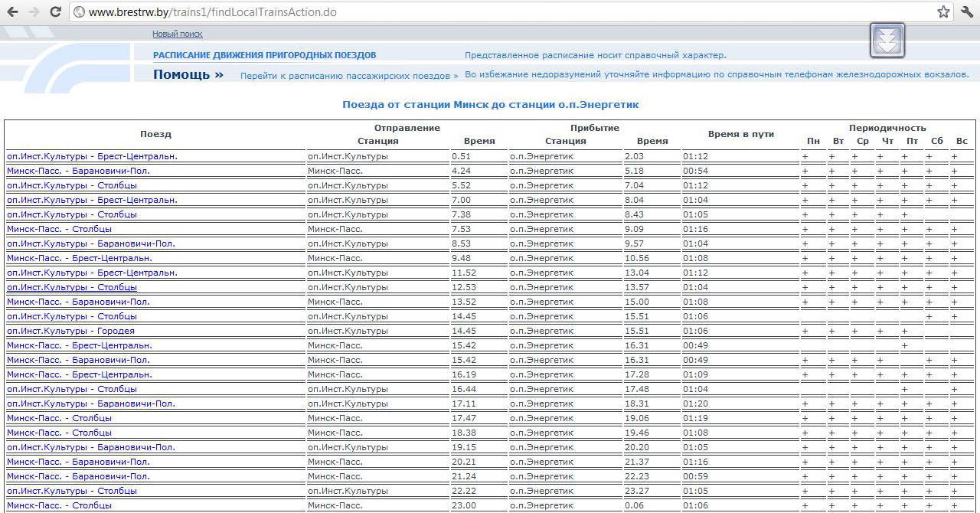Open Минск-Пасс. - Барановичи-Пол. train departing 20.21

pos(78,462)
